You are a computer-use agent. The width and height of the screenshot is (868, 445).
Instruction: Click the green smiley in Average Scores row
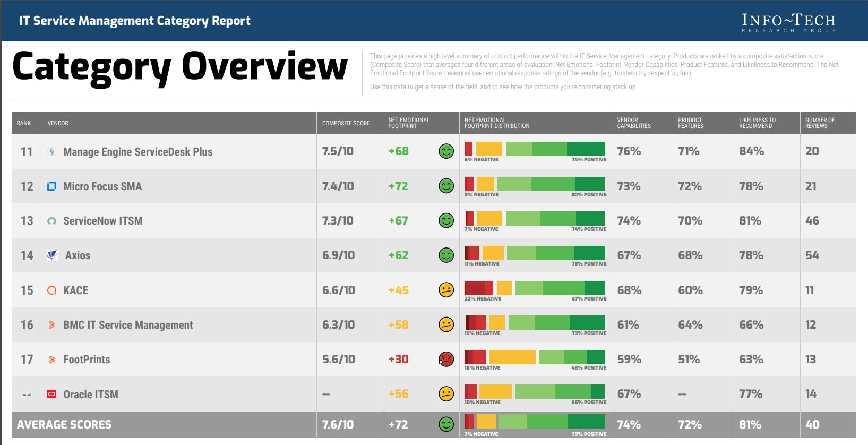(446, 424)
